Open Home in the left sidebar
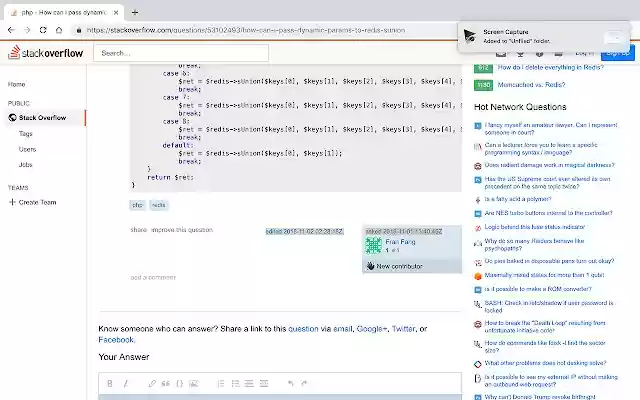Image resolution: width=640 pixels, height=400 pixels. click(x=16, y=84)
